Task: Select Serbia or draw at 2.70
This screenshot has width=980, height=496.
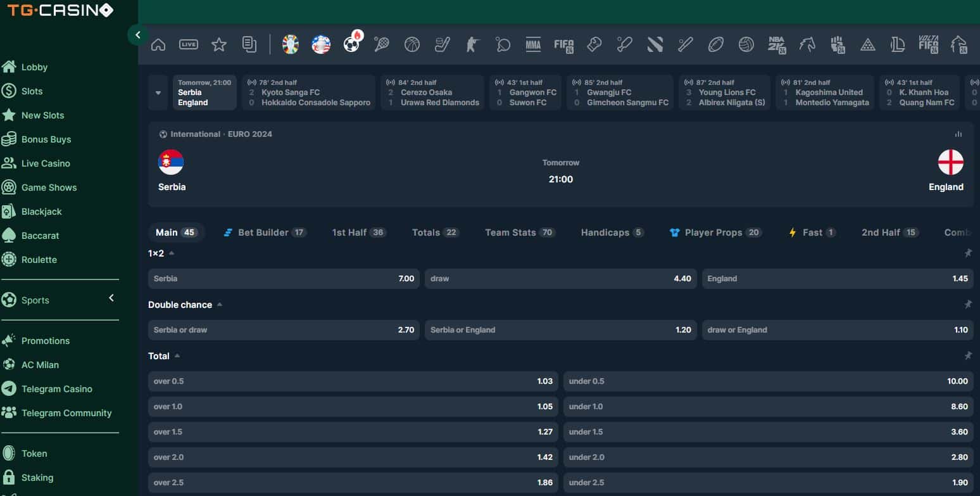Action: coord(284,330)
